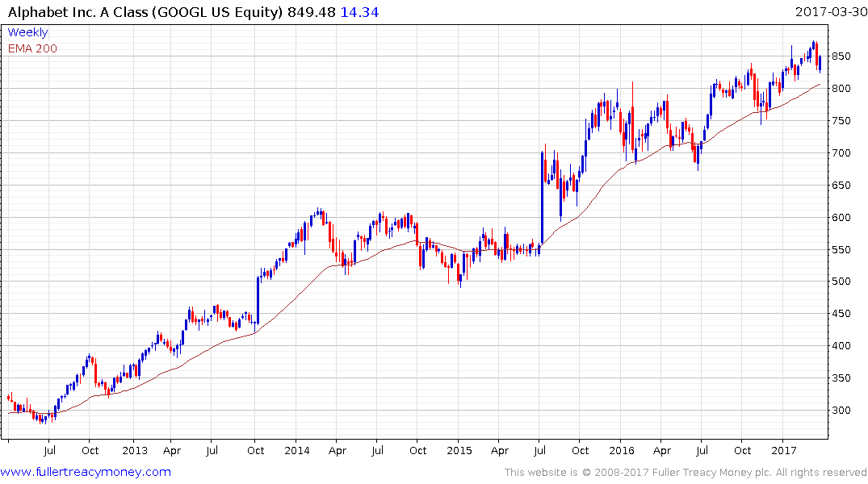Click the 2015 year label on time axis
The width and height of the screenshot is (868, 484).
coord(459,451)
